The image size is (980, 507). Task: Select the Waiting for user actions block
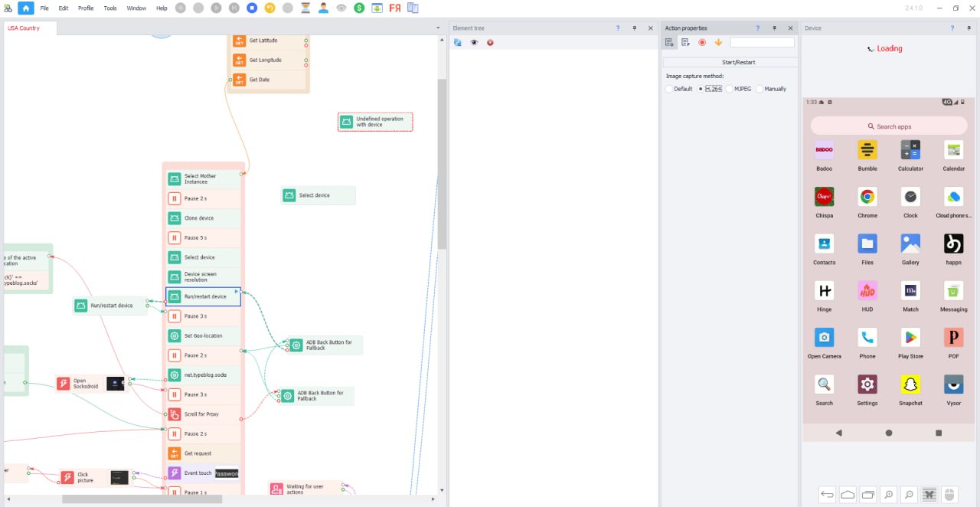[x=305, y=489]
